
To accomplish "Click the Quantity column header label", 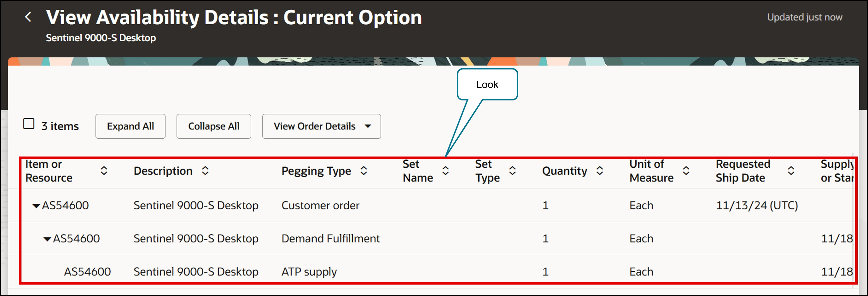I will click(x=565, y=171).
